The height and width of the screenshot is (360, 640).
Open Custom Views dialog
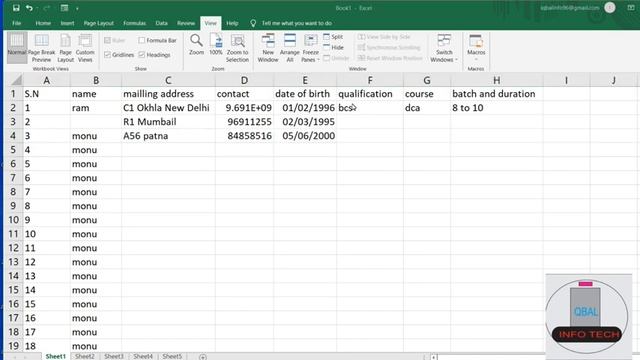(x=85, y=47)
